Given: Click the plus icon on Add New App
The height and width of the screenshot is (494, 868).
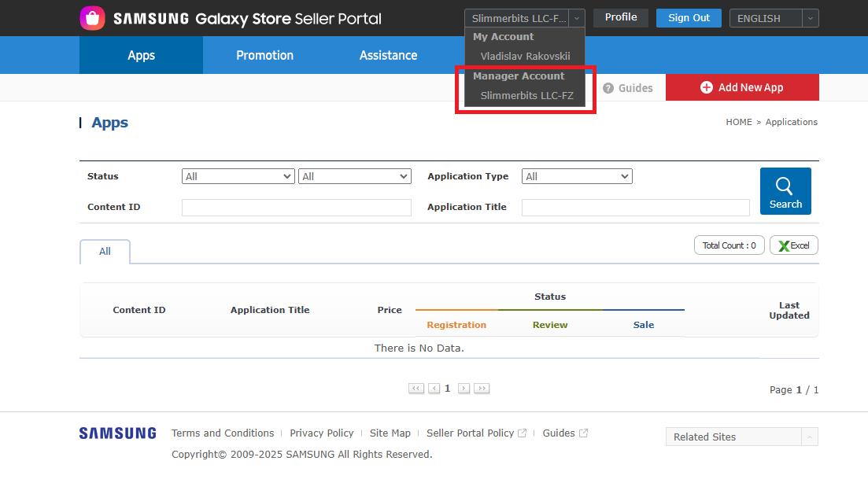Looking at the screenshot, I should (707, 87).
